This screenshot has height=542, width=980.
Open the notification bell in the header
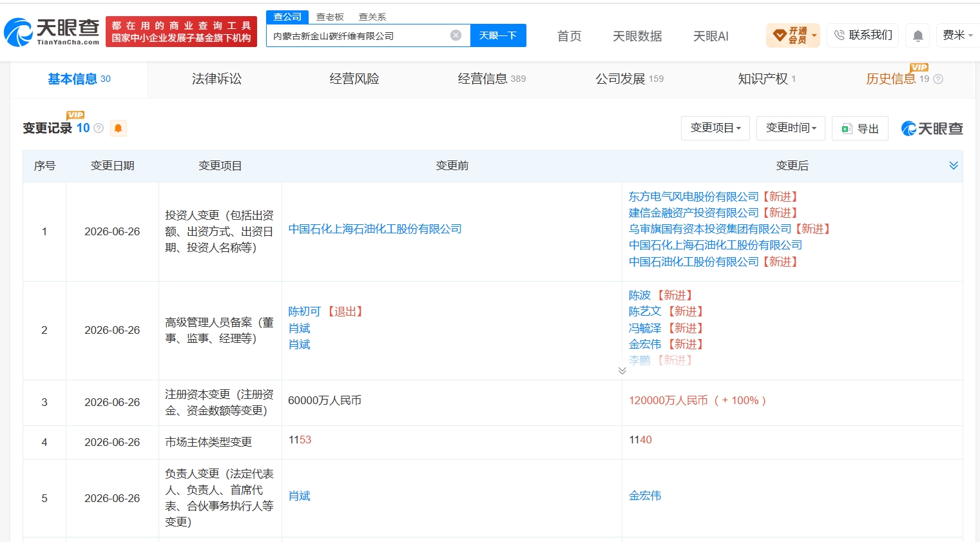click(918, 35)
